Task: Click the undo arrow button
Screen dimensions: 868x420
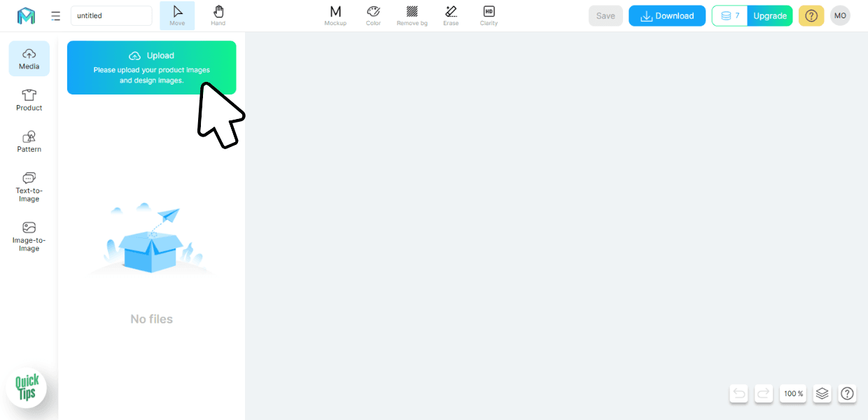Action: tap(738, 393)
